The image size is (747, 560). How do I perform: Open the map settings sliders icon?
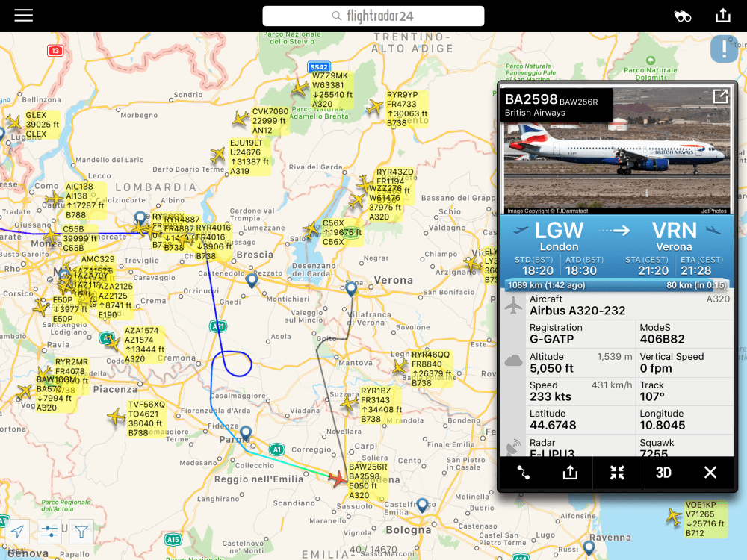pos(49,531)
